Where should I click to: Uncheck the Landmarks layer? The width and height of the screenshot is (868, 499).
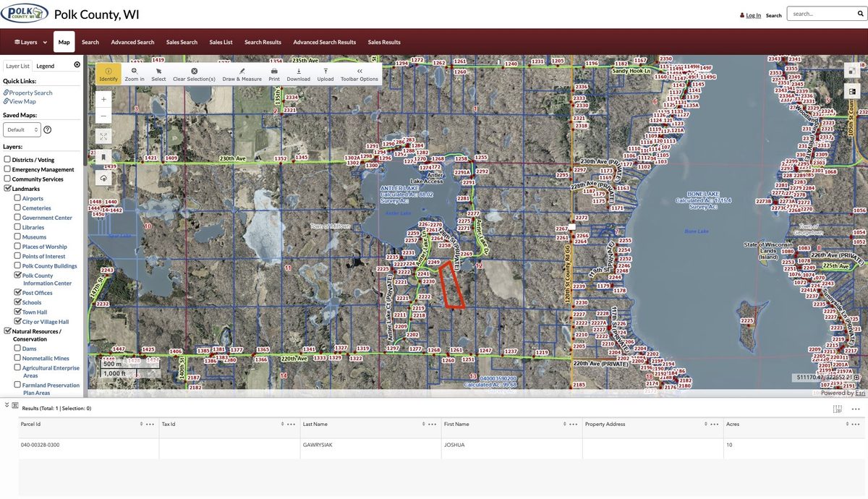tap(7, 189)
